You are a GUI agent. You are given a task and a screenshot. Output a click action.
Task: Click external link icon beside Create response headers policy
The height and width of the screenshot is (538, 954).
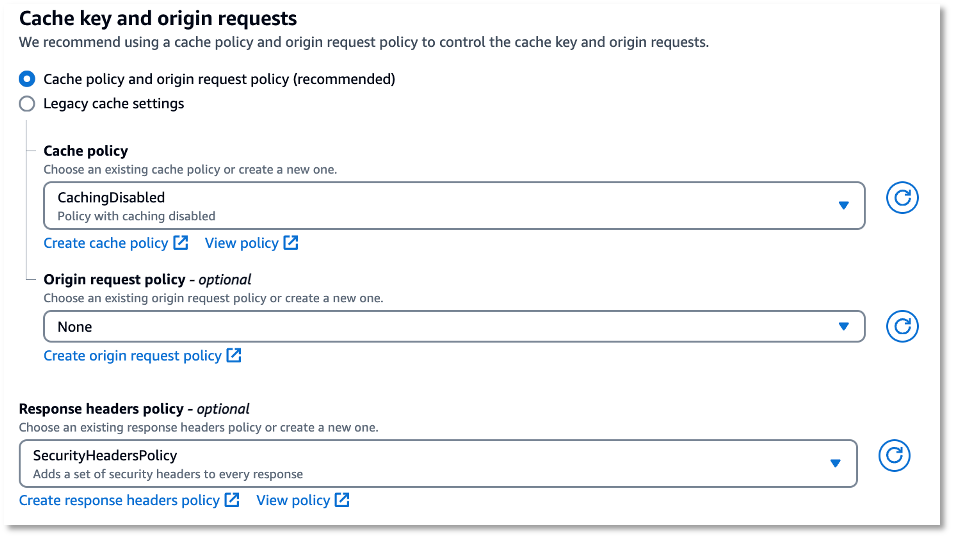(232, 500)
